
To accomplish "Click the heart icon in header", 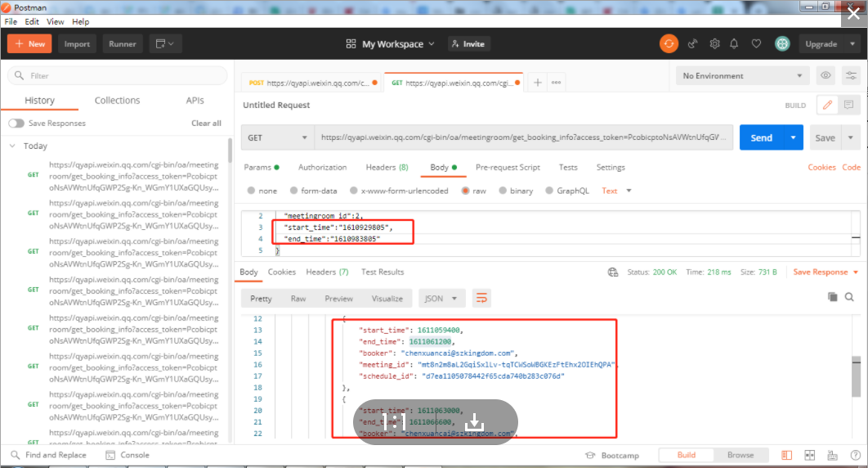I will (756, 43).
